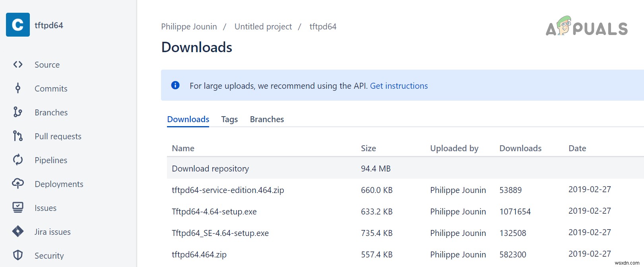This screenshot has height=267, width=644.
Task: Click Download repository link
Action: coord(210,169)
